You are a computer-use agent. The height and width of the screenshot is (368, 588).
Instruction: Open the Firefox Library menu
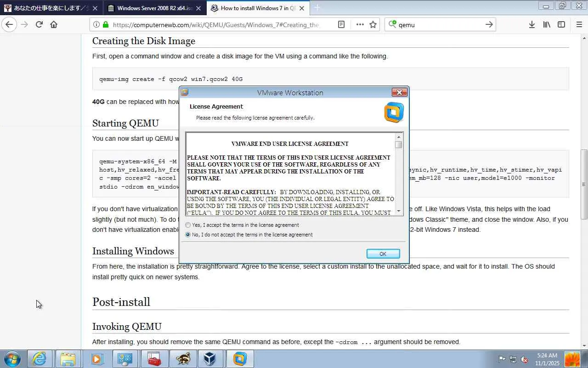[x=547, y=25]
